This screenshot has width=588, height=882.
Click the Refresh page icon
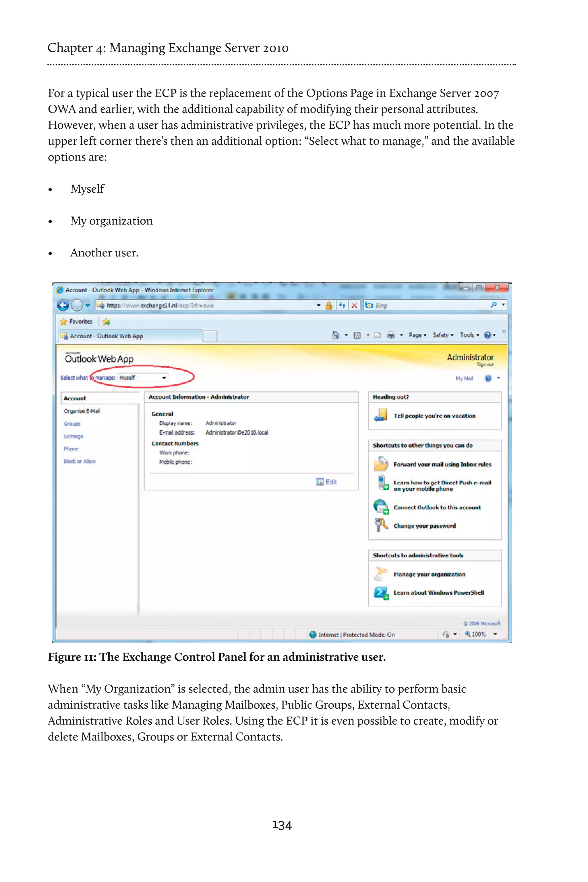[x=342, y=305]
